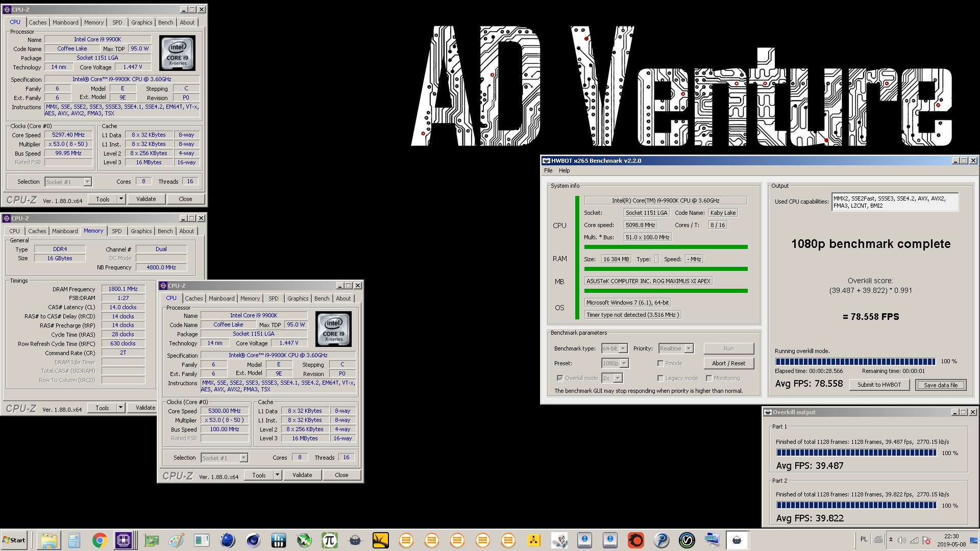Click Close in the 5297.40 MHz CPU-Z window
The image size is (980, 551).
click(x=185, y=199)
